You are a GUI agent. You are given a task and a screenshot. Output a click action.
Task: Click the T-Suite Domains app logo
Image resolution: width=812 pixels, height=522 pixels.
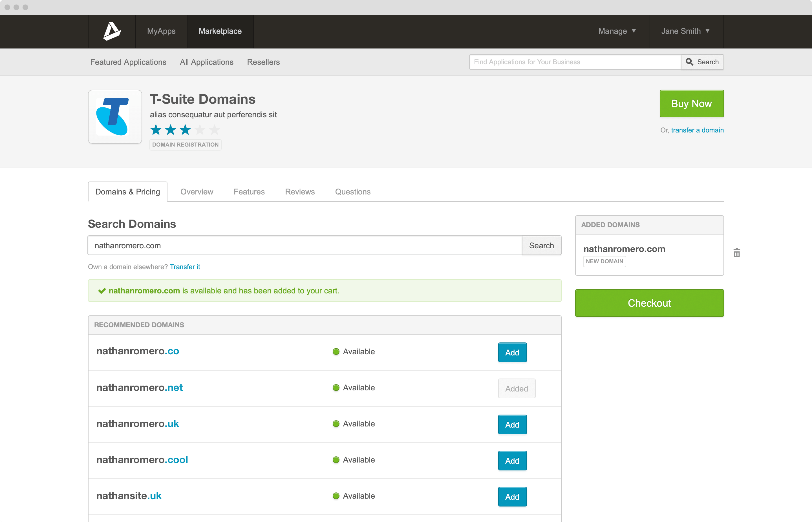tap(115, 117)
